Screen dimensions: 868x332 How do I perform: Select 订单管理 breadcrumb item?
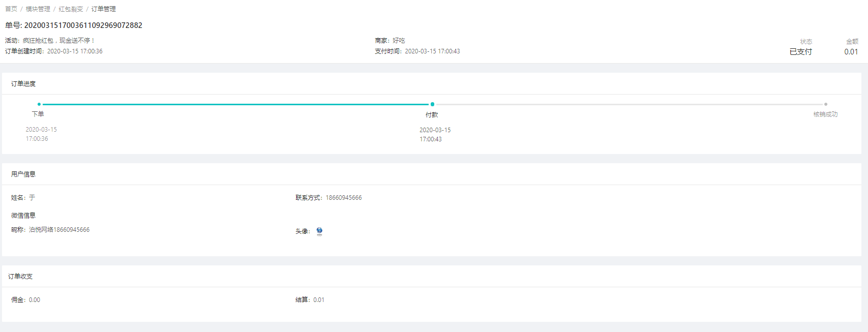(104, 9)
